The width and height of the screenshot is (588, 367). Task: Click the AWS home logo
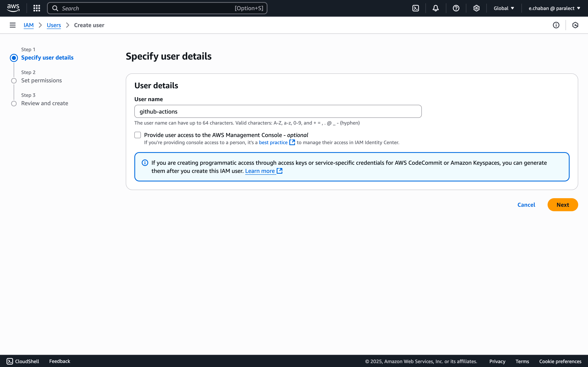click(x=13, y=8)
